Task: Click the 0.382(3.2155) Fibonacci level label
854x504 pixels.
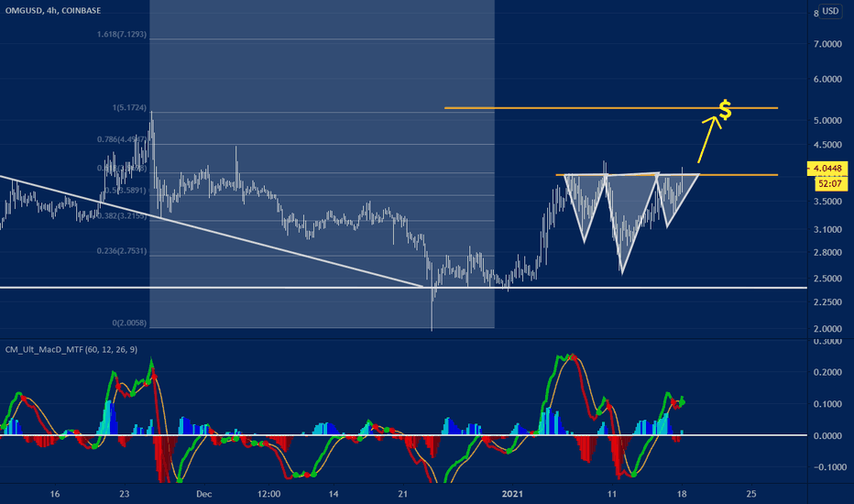Action: point(122,215)
